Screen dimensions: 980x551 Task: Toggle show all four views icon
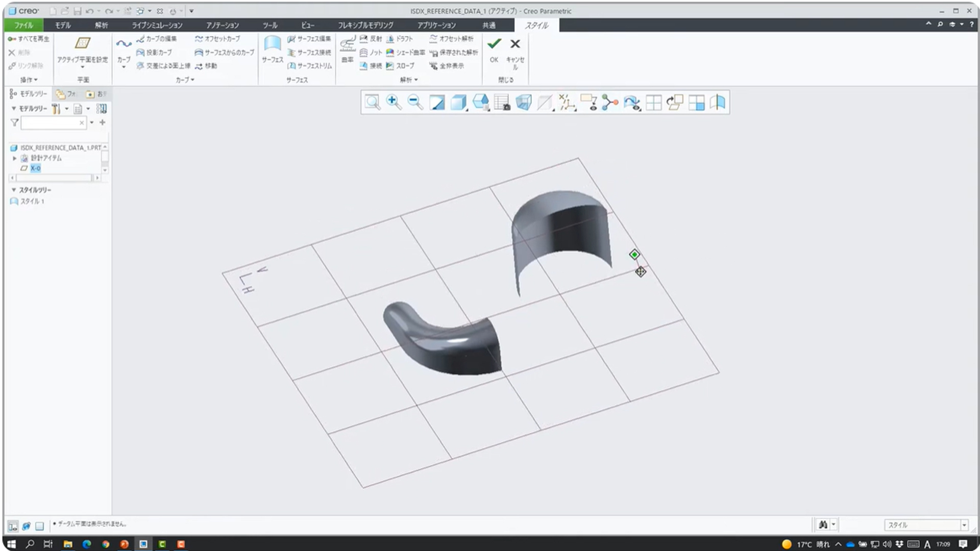[x=653, y=102]
